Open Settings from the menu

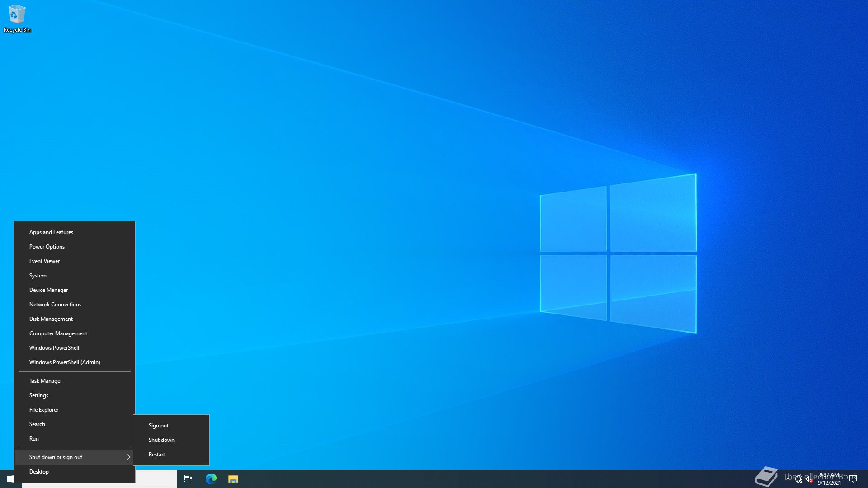pyautogui.click(x=75, y=395)
